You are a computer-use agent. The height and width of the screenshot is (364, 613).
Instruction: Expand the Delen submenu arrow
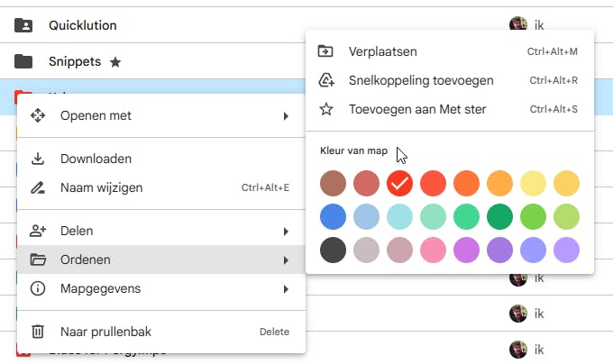(286, 231)
